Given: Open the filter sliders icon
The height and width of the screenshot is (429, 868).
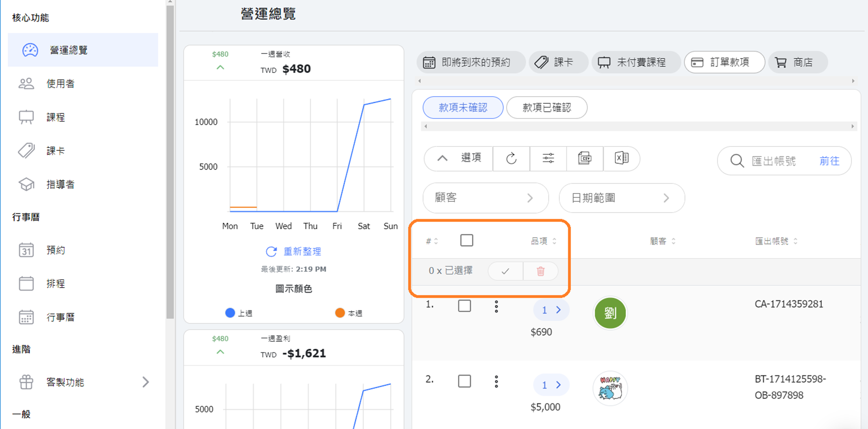Looking at the screenshot, I should click(x=548, y=158).
